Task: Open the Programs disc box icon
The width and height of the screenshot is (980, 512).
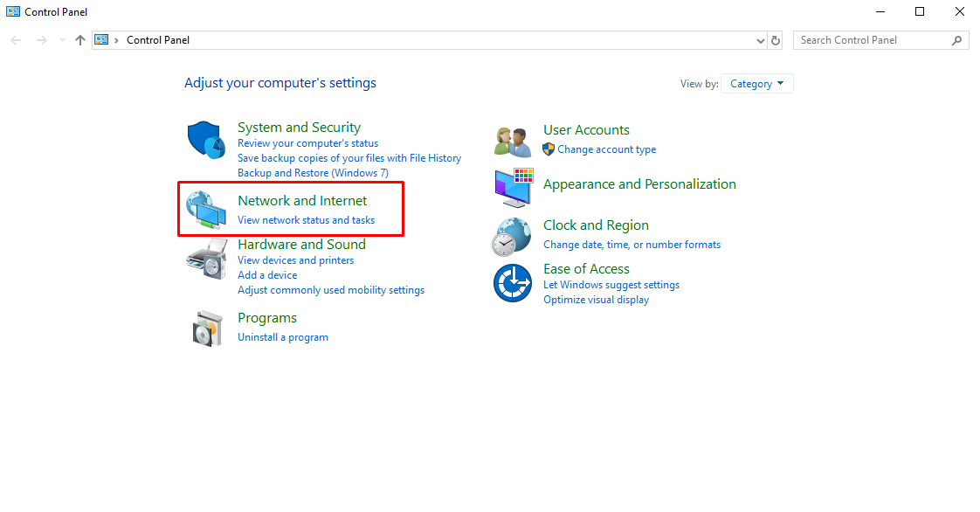Action: (x=207, y=328)
